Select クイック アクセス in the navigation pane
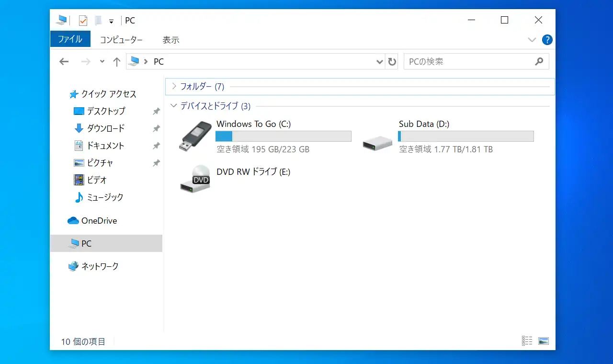613x364 pixels. coord(109,94)
